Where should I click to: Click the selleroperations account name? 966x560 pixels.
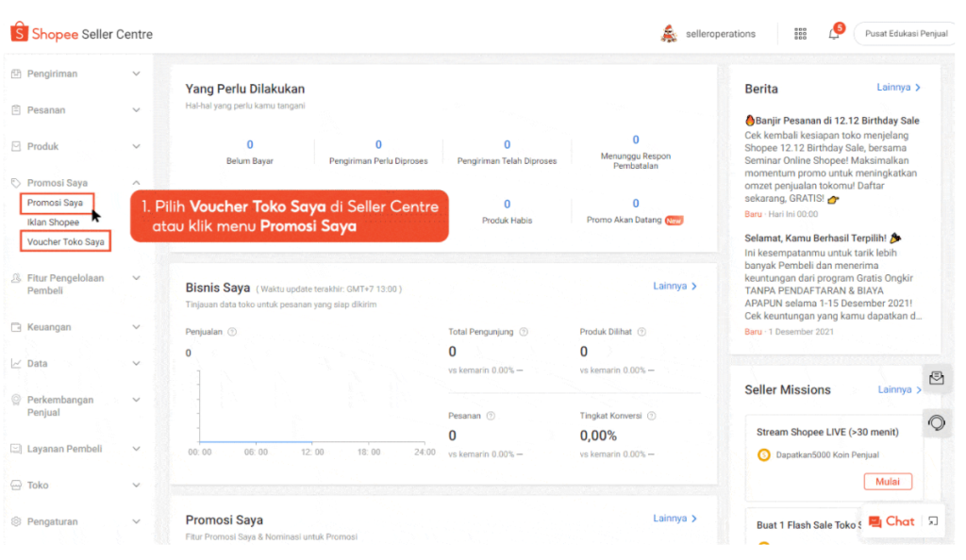coord(720,34)
